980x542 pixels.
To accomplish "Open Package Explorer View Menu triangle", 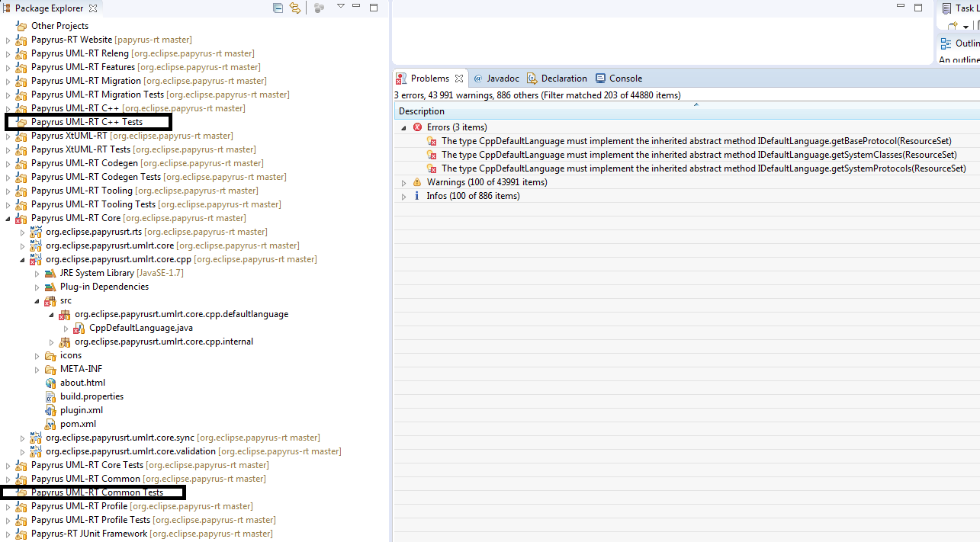I will coord(341,7).
